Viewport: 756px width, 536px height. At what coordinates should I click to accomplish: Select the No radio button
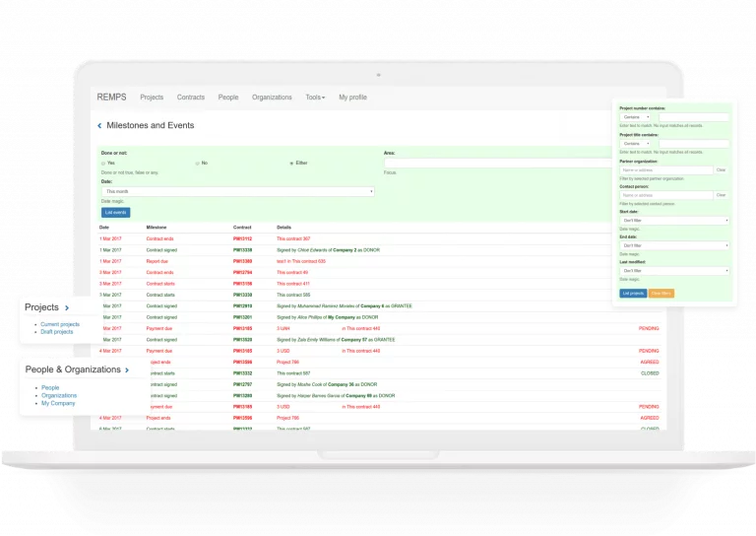tap(197, 164)
